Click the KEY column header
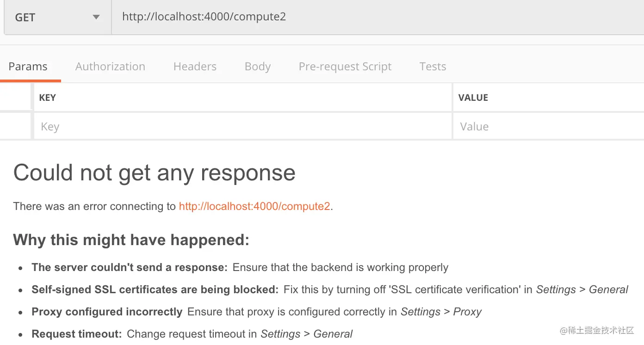The image size is (644, 345). click(x=48, y=98)
